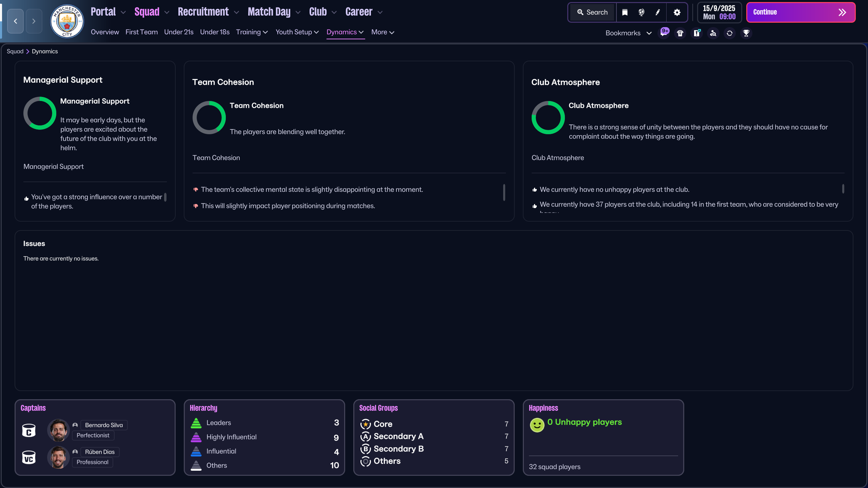
Task: Click the bookmark flag icon beside Search
Action: [x=625, y=13]
